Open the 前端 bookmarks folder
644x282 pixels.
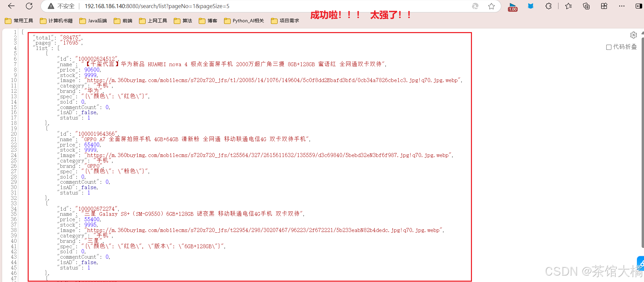click(x=123, y=21)
